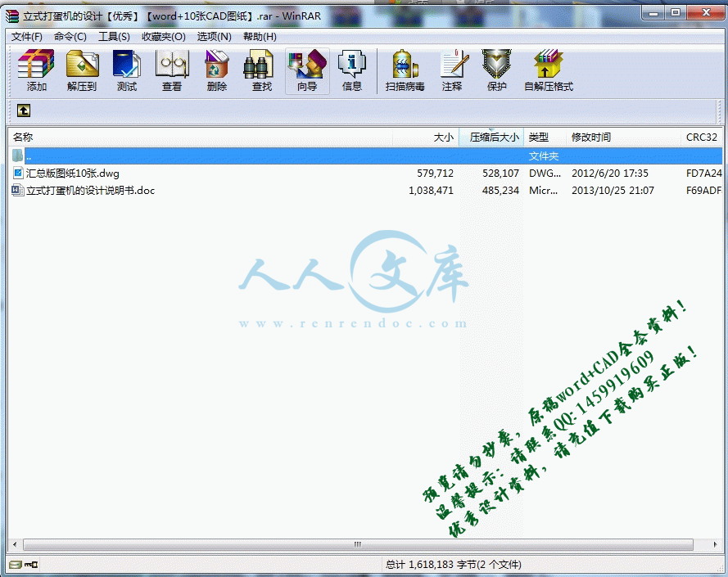Image resolution: width=728 pixels, height=577 pixels.
Task: Click the Virus Scan (扫描病毒) icon
Action: tap(405, 70)
